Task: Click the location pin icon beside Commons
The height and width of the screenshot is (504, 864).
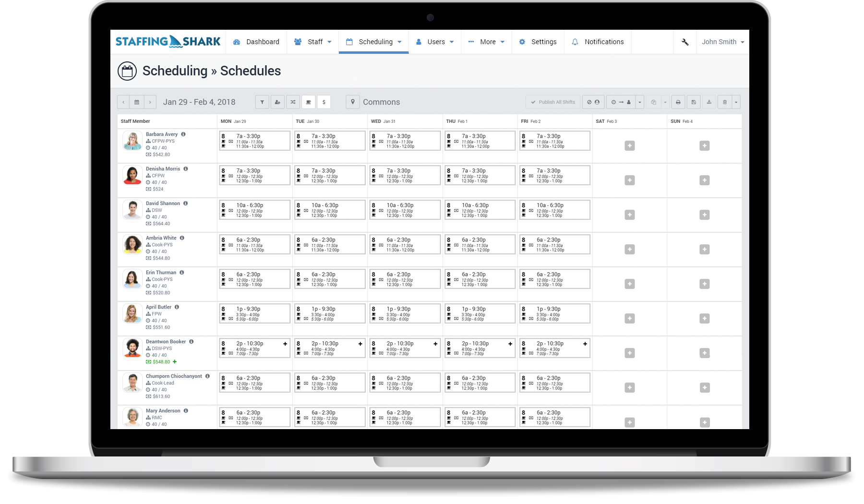Action: tap(353, 102)
